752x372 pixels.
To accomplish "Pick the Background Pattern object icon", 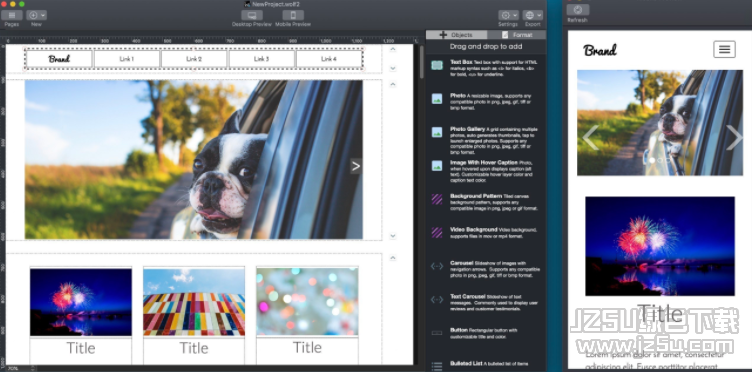I will pyautogui.click(x=437, y=199).
